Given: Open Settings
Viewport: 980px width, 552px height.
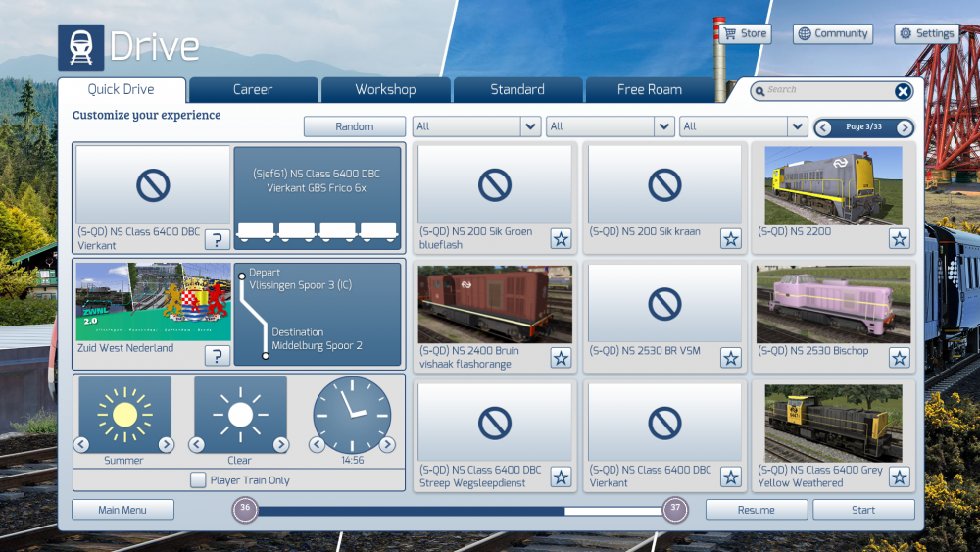Looking at the screenshot, I should (x=927, y=33).
